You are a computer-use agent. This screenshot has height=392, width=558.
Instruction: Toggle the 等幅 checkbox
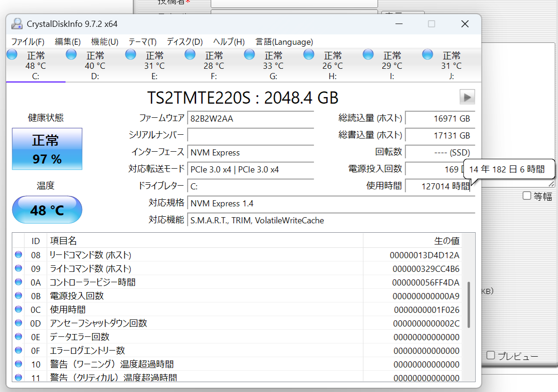[527, 196]
